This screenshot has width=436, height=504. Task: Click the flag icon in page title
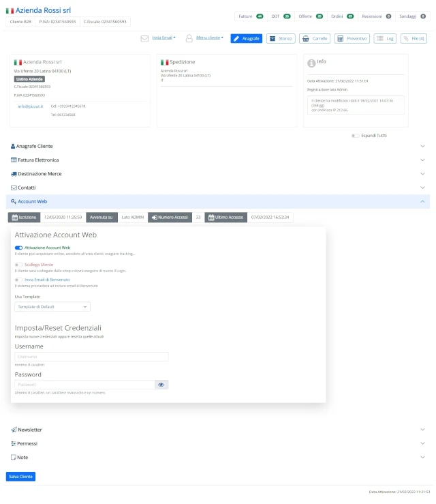(10, 11)
